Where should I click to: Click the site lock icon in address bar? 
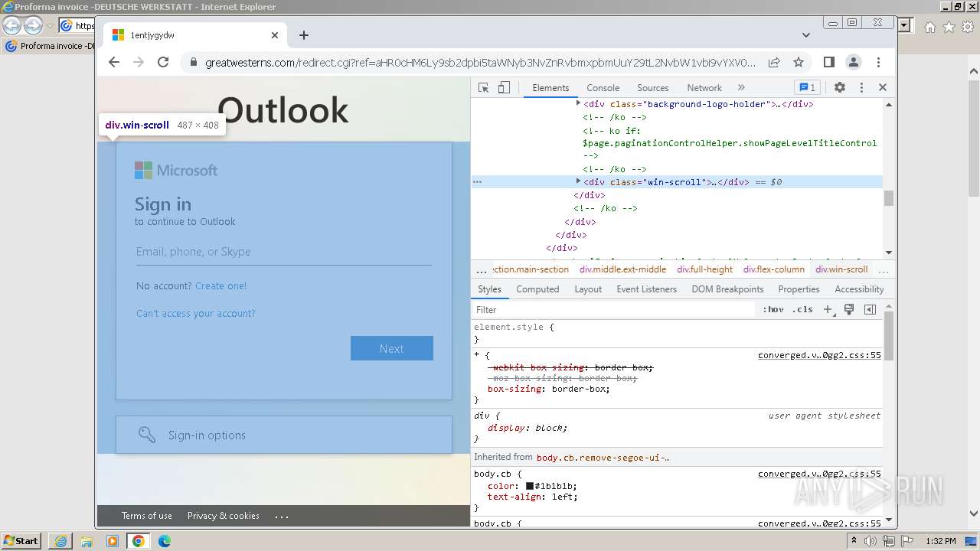click(193, 63)
